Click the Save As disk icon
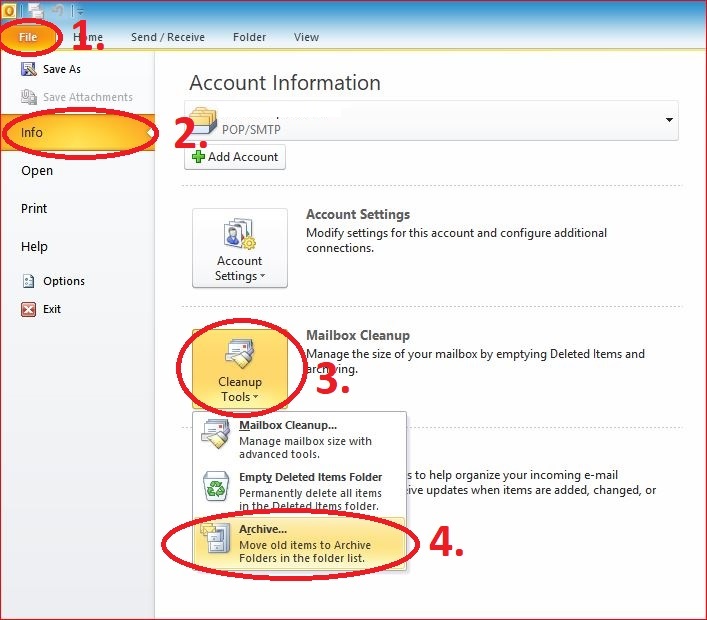 28,69
